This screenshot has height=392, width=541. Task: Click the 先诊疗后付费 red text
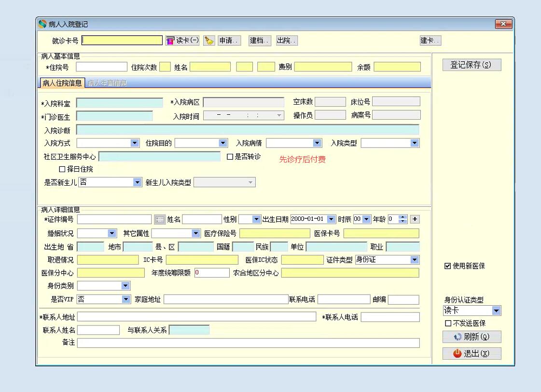tap(302, 159)
